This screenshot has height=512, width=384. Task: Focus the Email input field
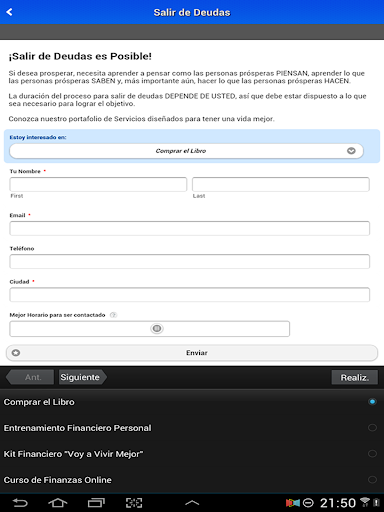point(189,228)
